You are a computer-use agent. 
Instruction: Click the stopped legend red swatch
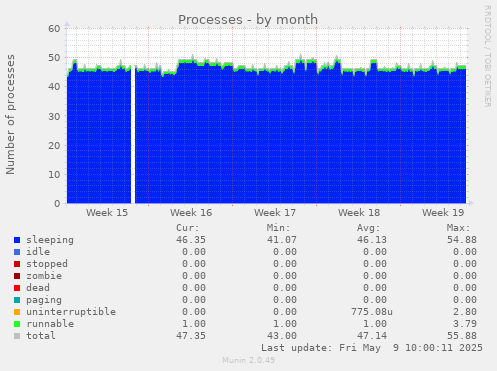pos(17,264)
